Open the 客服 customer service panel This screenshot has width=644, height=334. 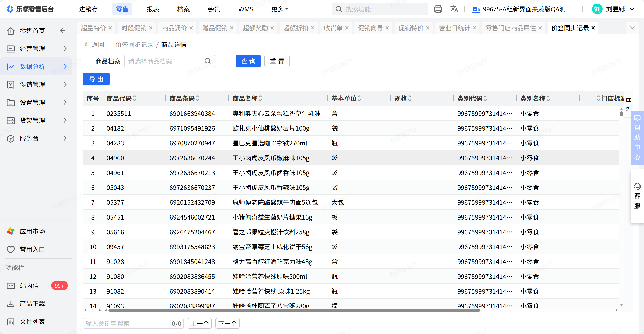(637, 196)
